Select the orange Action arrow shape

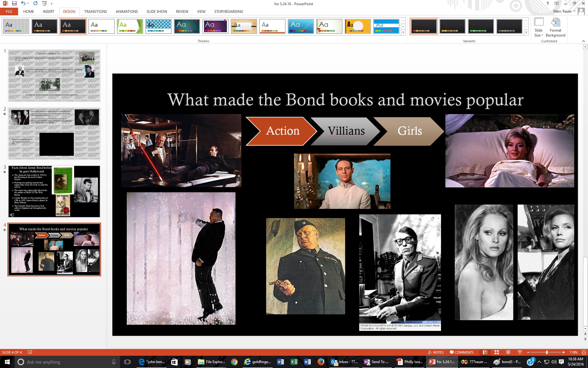(281, 131)
